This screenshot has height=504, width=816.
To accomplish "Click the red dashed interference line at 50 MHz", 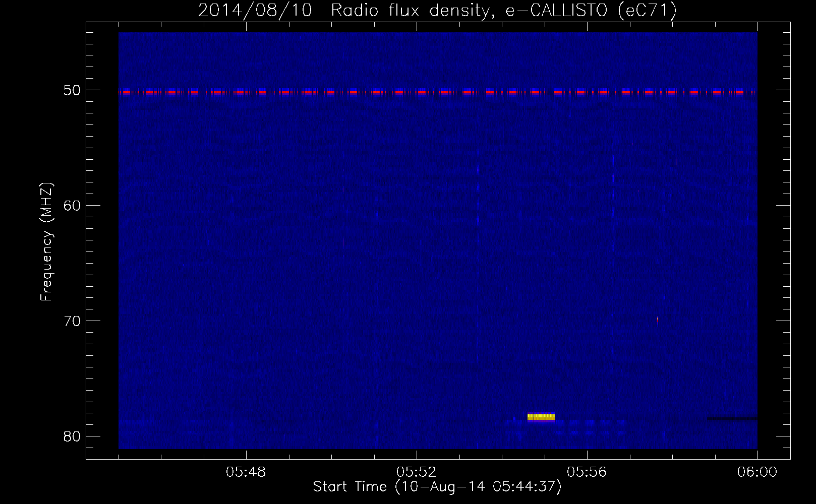I will pos(438,92).
